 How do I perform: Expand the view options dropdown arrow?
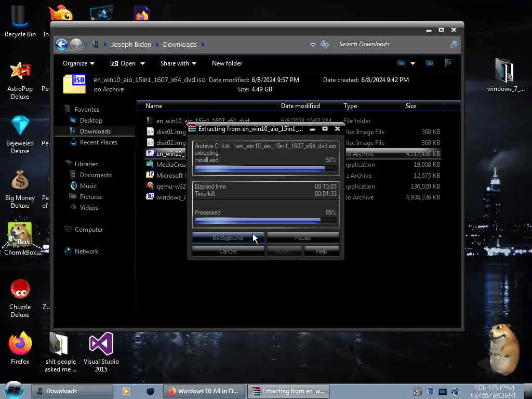[413, 63]
